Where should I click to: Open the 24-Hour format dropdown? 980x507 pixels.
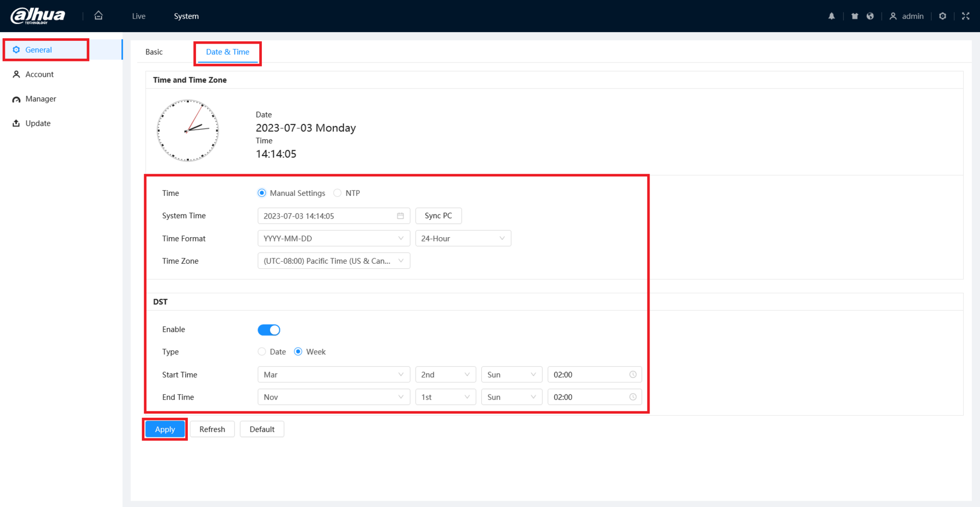click(463, 238)
